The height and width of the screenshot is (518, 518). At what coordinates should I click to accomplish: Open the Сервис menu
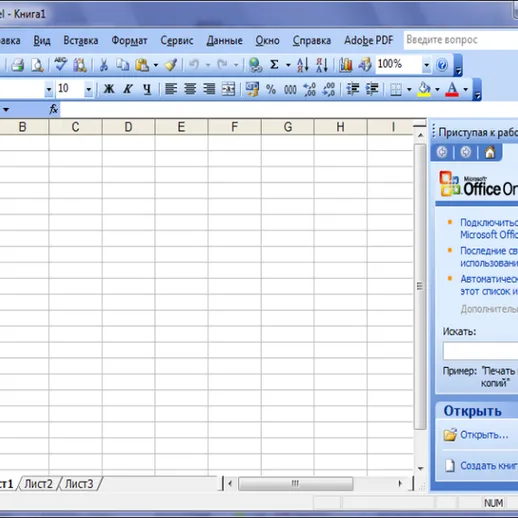pyautogui.click(x=177, y=41)
